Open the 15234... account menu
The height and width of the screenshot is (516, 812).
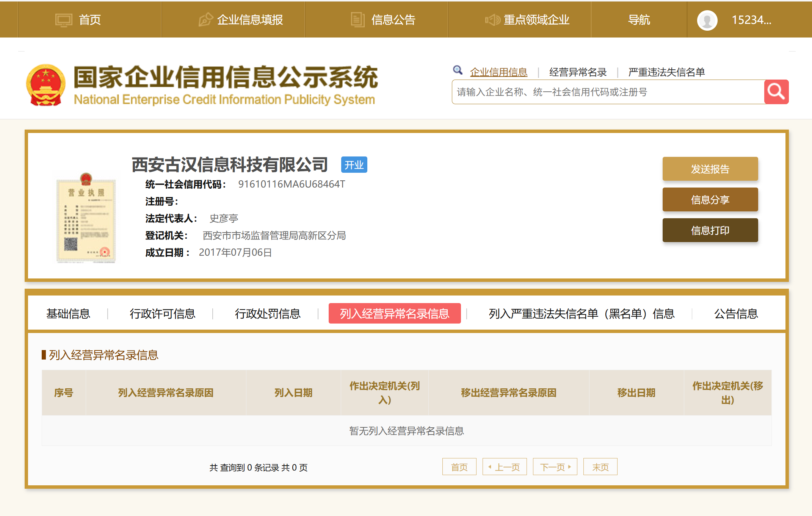point(751,20)
